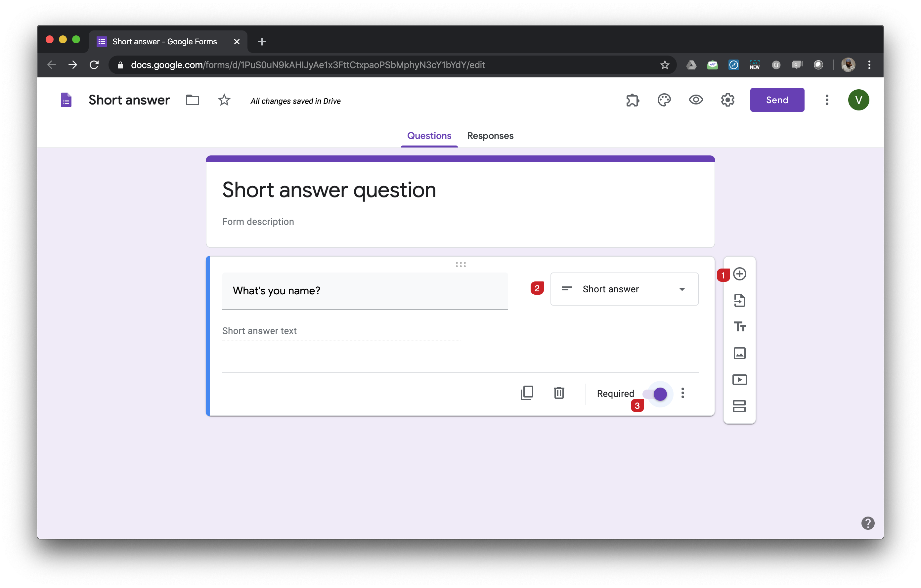Open the more options three-dot menu
Screen dimensions: 921x588
(x=683, y=393)
